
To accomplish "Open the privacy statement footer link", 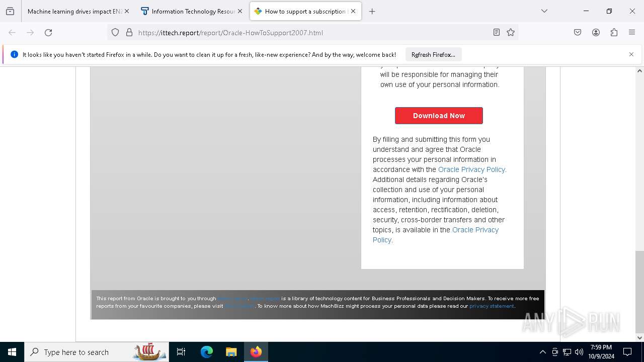I will point(492,306).
